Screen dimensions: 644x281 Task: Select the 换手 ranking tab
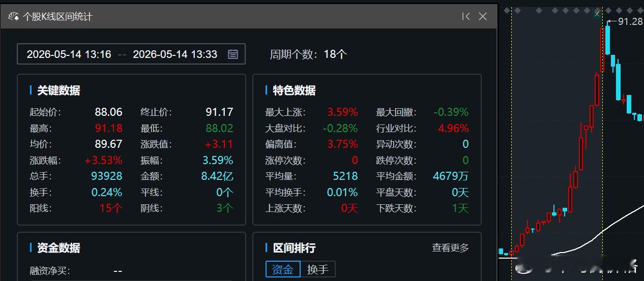318,269
